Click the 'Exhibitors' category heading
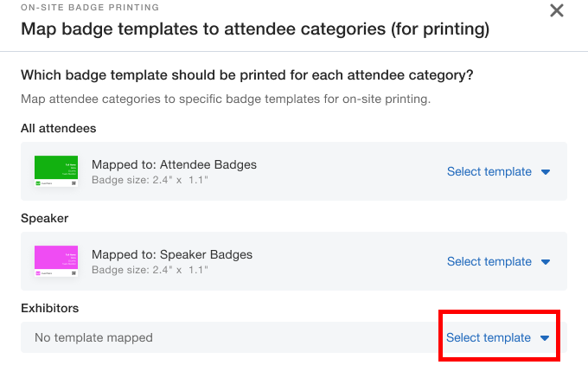588x365 pixels. point(49,308)
